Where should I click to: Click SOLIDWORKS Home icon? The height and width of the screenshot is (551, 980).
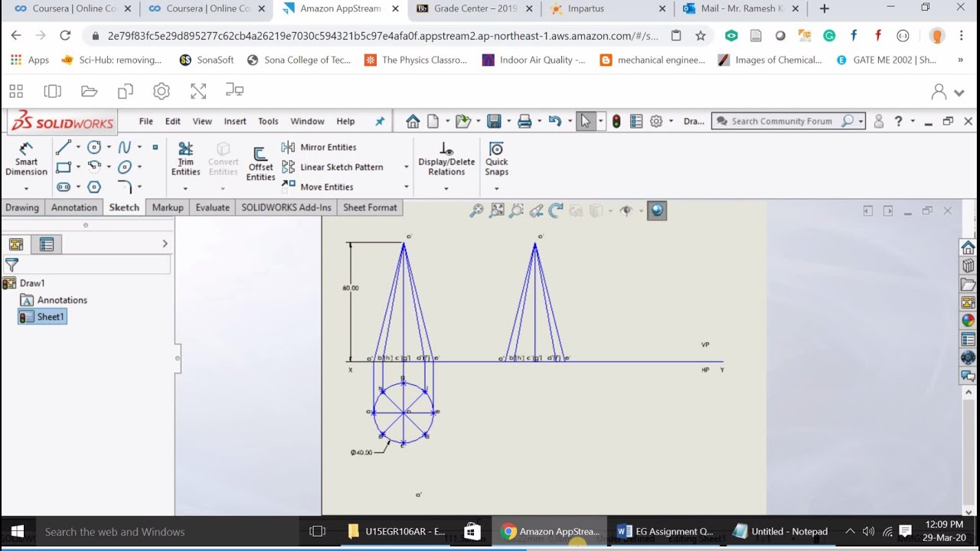pyautogui.click(x=413, y=121)
